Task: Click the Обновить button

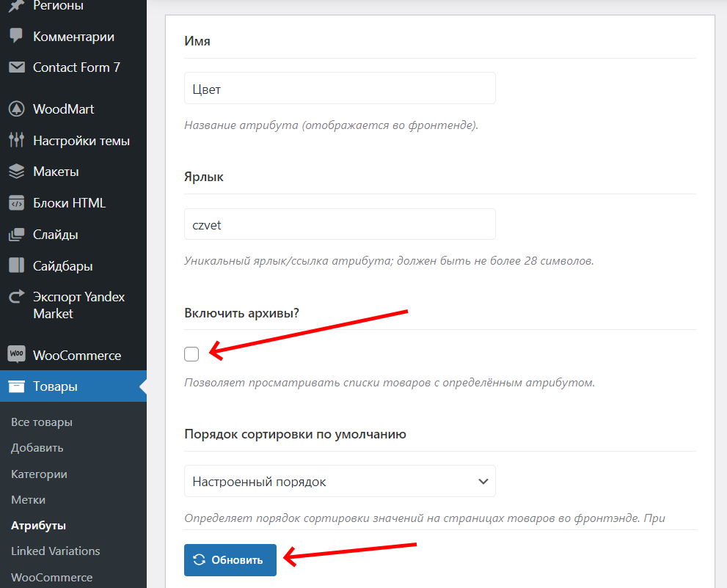Action: (x=230, y=559)
